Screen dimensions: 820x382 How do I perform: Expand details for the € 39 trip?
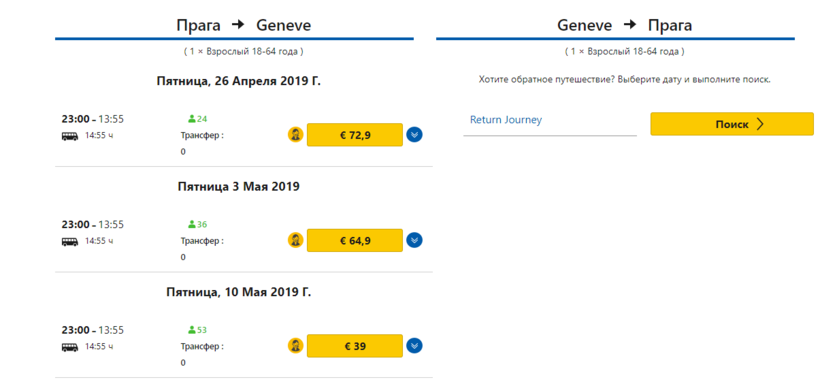[x=414, y=346]
